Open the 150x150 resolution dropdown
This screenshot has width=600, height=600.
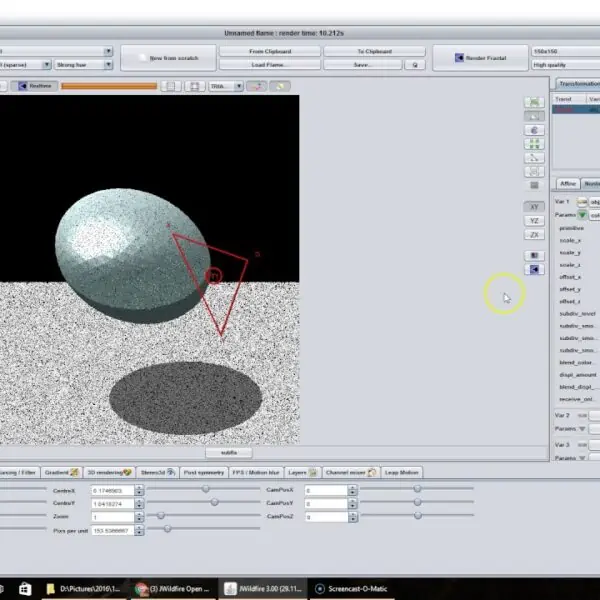[566, 51]
